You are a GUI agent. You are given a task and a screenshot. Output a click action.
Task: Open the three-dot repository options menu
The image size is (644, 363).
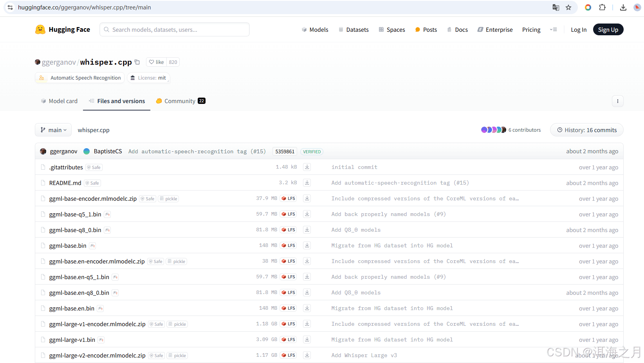pyautogui.click(x=617, y=101)
